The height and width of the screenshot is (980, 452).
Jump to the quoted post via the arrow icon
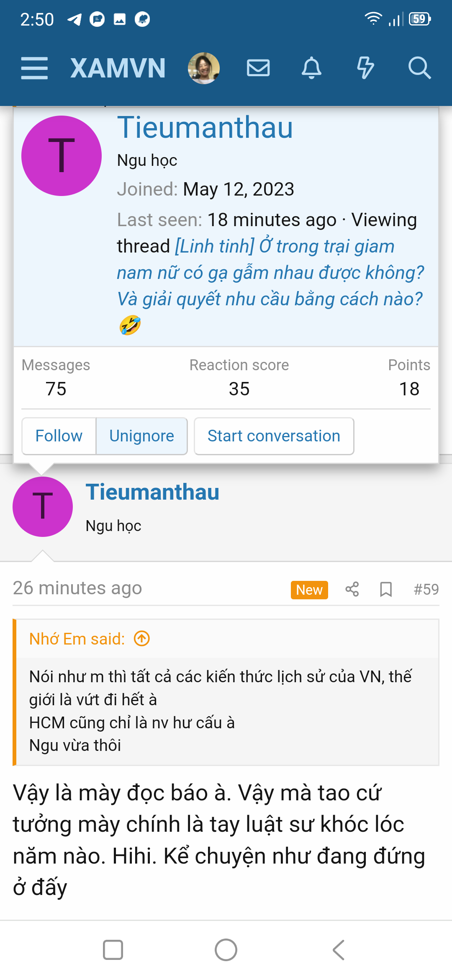click(141, 638)
